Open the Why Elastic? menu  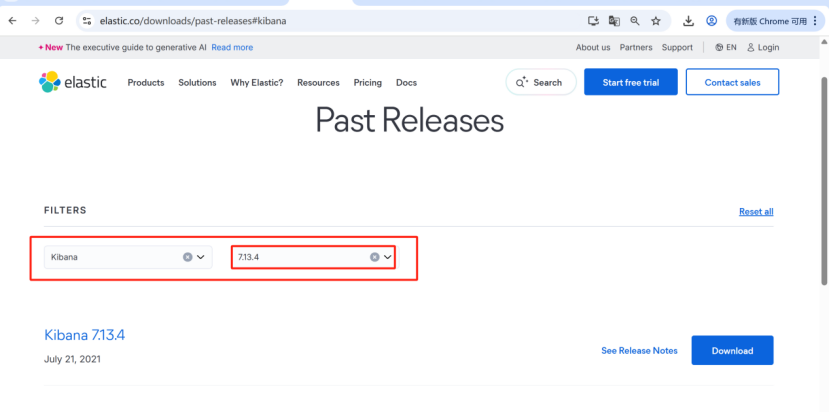(257, 83)
